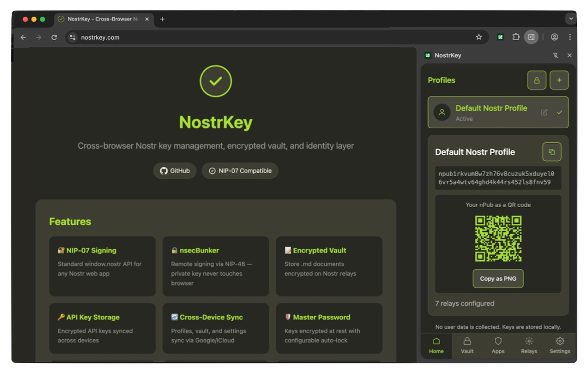
Task: Open the GitHub link
Action: pos(174,170)
